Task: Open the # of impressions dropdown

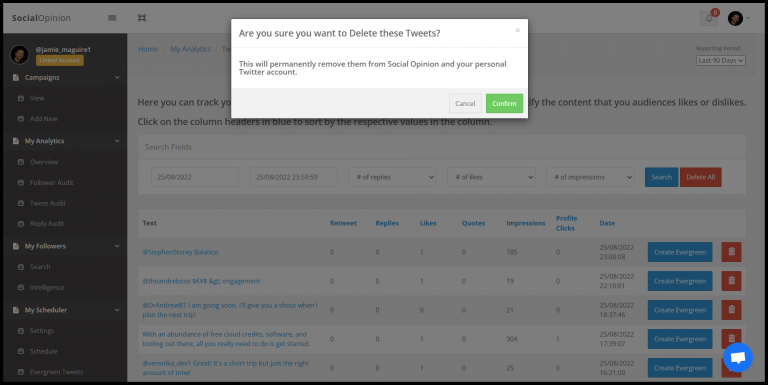Action: pyautogui.click(x=590, y=177)
